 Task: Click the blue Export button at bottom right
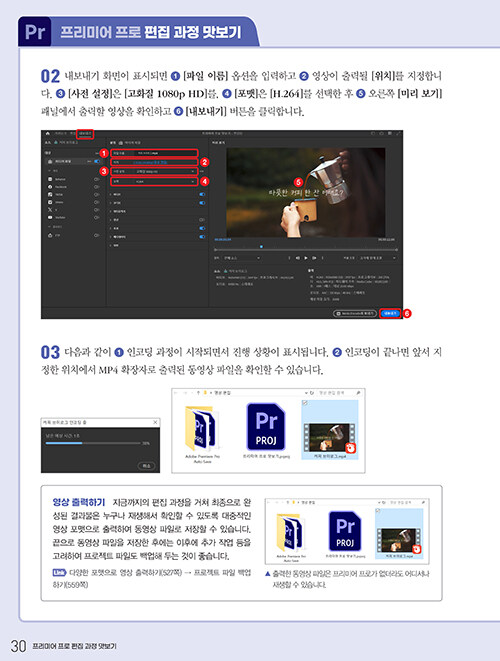coord(390,313)
